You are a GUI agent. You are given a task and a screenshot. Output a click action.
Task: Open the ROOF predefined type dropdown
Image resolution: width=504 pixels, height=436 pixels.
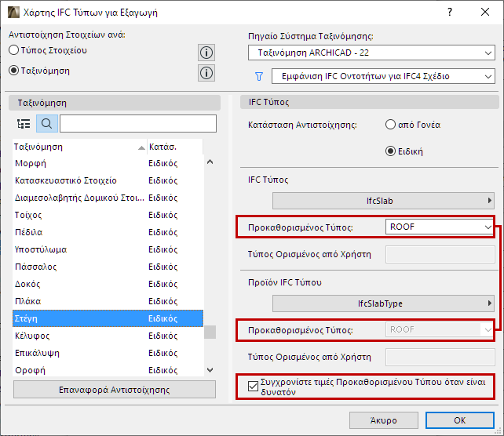pos(440,227)
